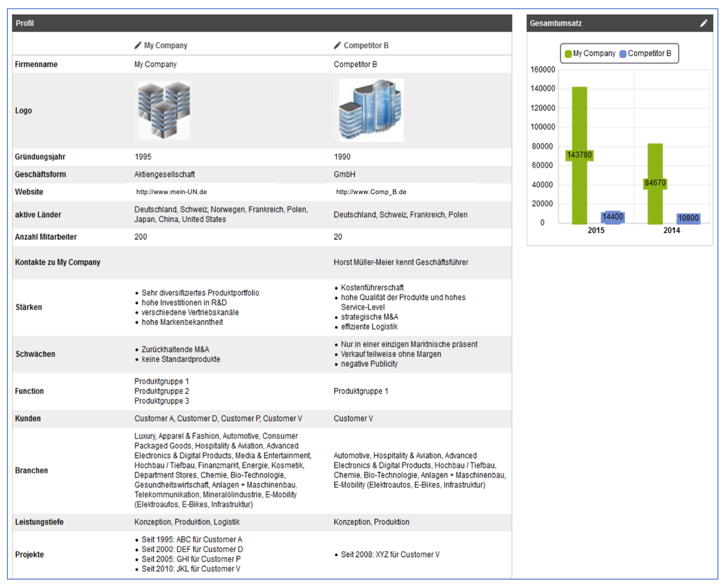
Task: Click Horst Müller-Meier kennt Geschäftsführer text
Action: (401, 262)
